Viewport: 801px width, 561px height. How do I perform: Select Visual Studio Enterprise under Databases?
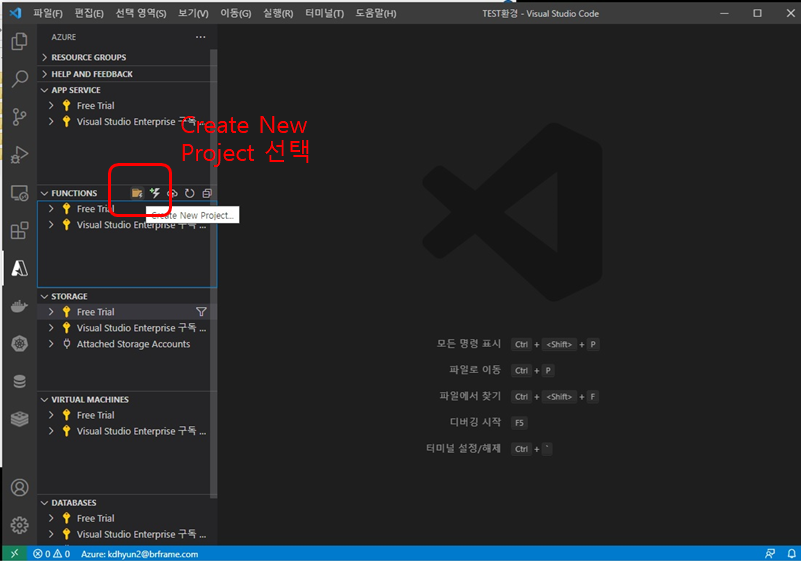point(127,534)
